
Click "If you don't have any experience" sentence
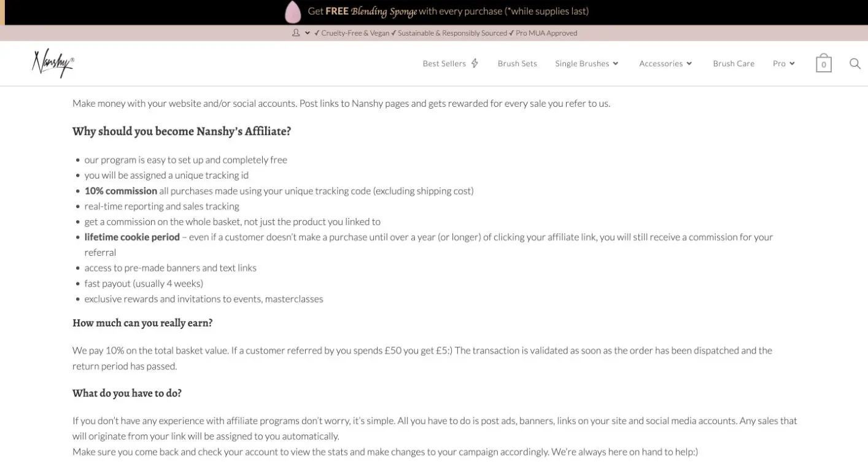435,428
